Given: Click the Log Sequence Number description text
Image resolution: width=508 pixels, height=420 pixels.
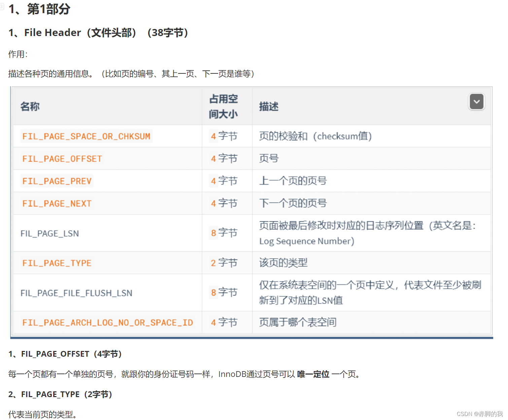Looking at the screenshot, I should [307, 241].
